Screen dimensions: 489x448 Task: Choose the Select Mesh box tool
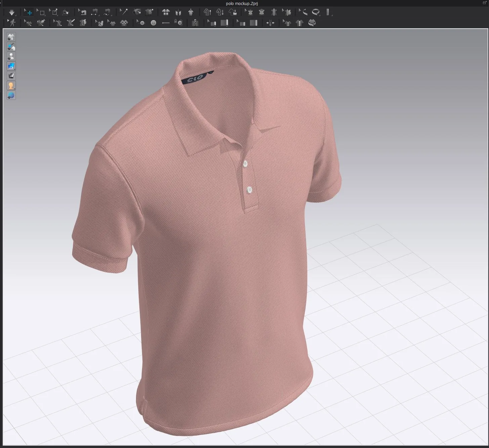coord(41,12)
